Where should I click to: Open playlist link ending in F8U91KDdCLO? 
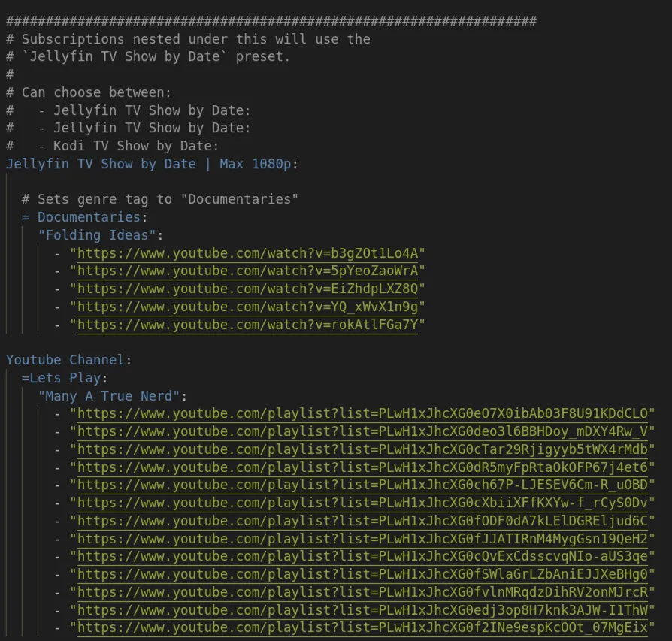tap(362, 413)
